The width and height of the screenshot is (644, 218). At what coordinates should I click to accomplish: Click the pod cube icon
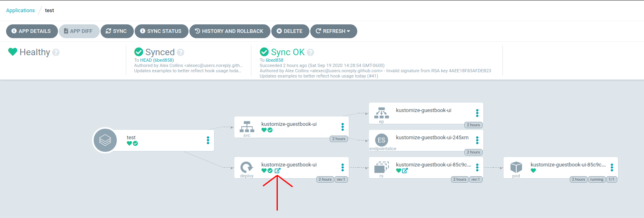tap(516, 167)
